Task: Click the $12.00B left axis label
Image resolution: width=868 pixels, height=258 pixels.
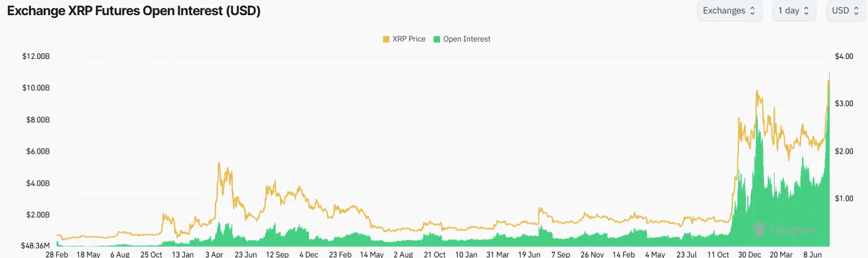Action: click(x=36, y=57)
